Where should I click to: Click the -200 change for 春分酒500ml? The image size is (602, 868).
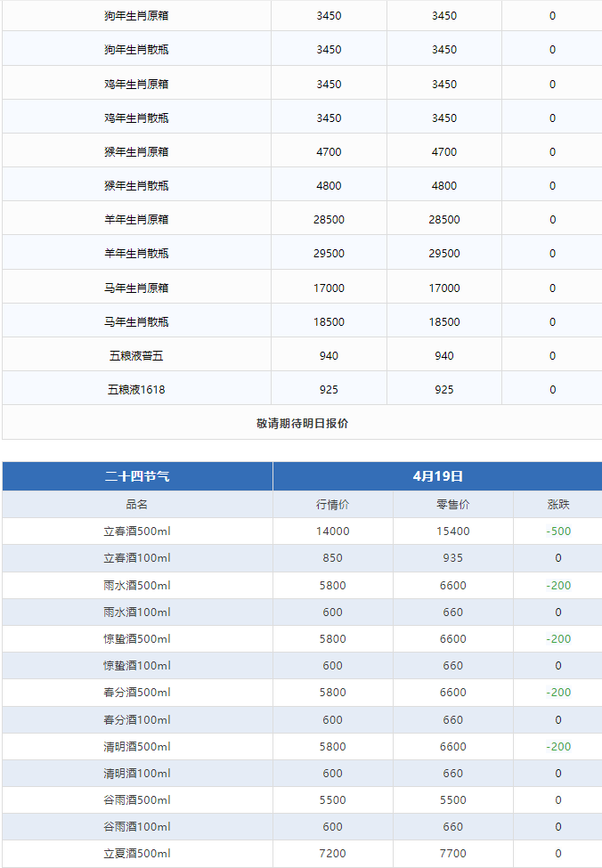pyautogui.click(x=558, y=692)
